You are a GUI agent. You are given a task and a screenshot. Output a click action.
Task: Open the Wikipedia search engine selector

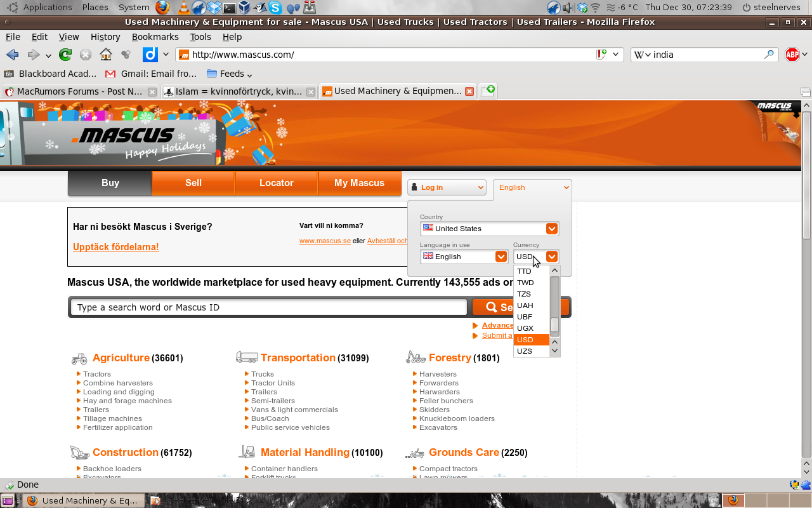643,55
